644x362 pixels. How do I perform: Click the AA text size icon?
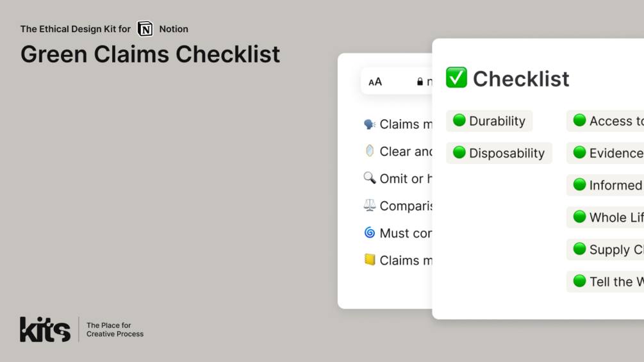coord(375,82)
